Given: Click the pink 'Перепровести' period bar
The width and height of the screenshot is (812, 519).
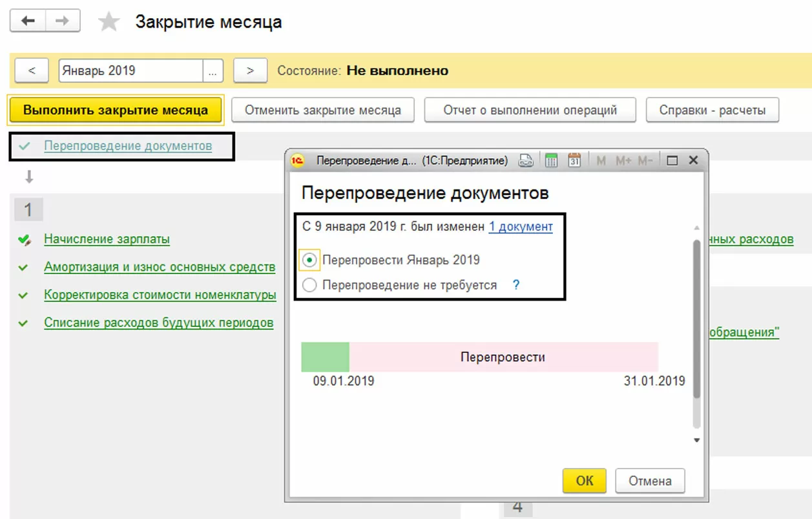Looking at the screenshot, I should 503,357.
